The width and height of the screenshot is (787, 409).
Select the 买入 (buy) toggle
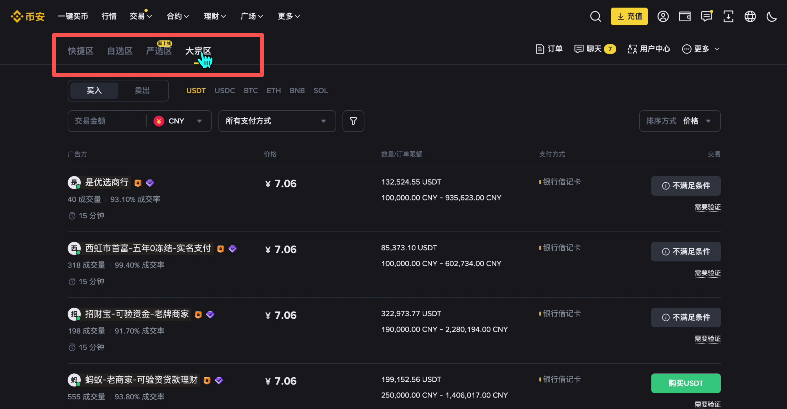(94, 90)
